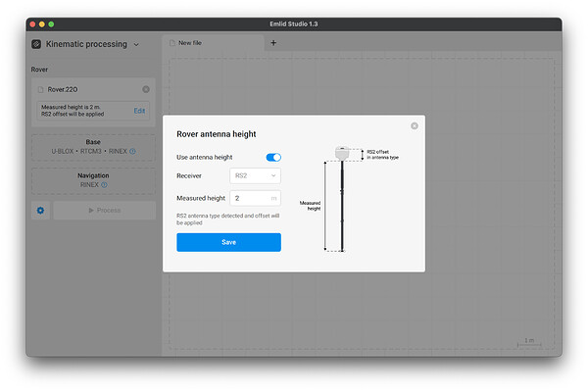Open the Receiver RS2 dropdown
The image size is (588, 390).
pos(255,175)
